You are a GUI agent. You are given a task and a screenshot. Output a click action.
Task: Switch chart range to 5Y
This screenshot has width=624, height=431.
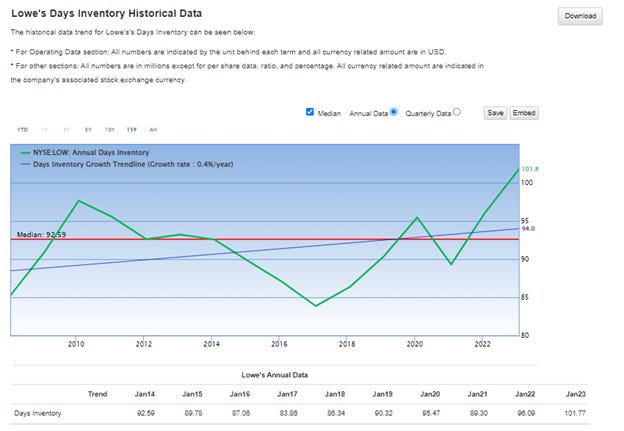(88, 130)
